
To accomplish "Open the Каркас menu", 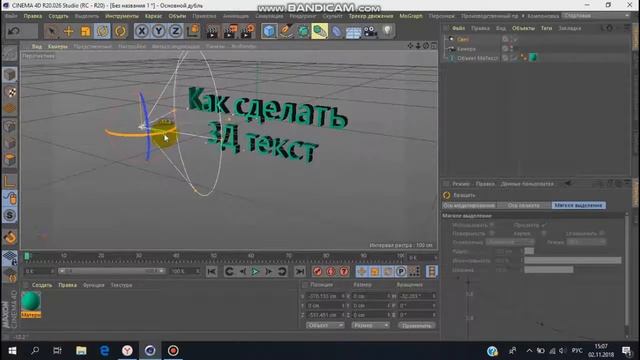I will 153,16.
